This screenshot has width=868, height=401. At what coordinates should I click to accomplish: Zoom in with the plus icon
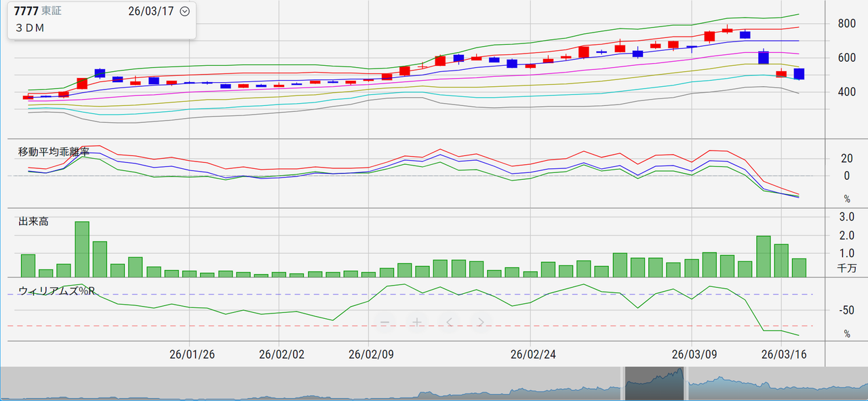click(417, 322)
